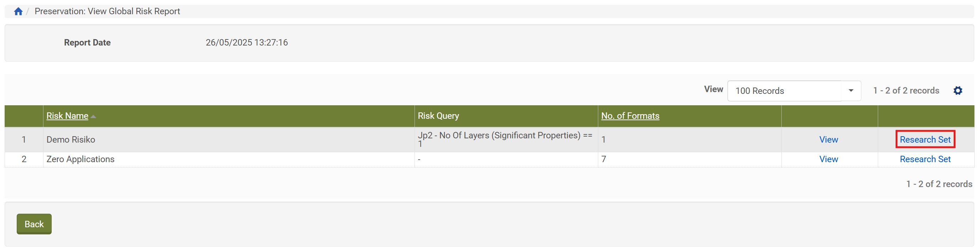Image resolution: width=980 pixels, height=250 pixels.
Task: Click the Jp2 No Of Layers query cell
Action: (505, 139)
